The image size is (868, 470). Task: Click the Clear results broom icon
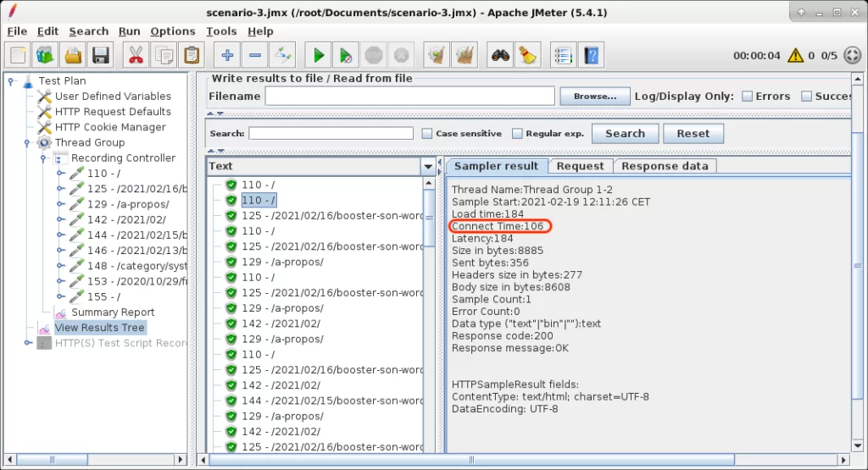tap(437, 55)
